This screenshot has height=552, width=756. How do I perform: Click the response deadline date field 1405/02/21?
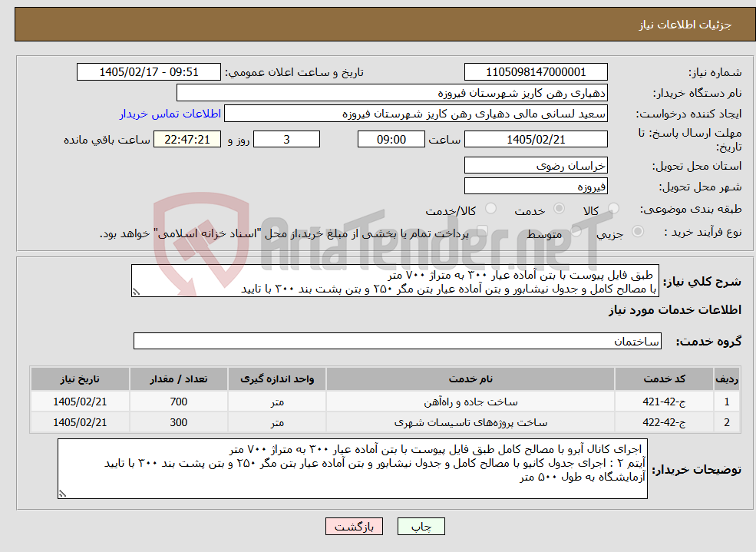[536, 139]
